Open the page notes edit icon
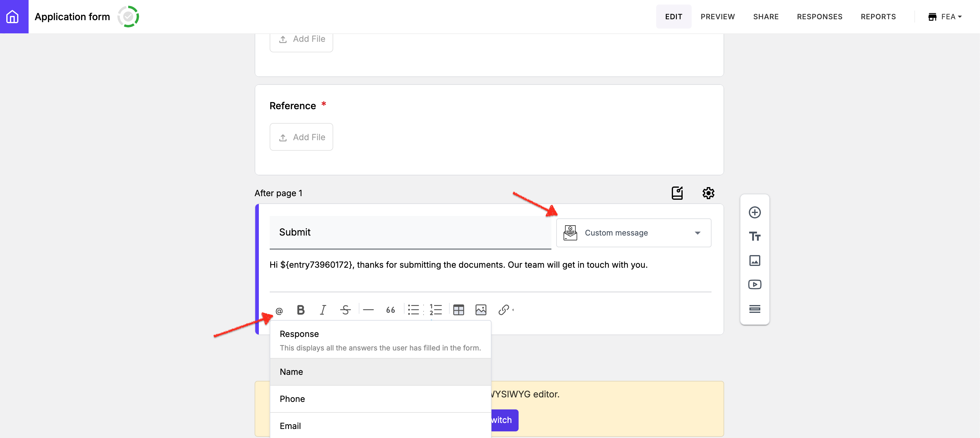 point(677,193)
